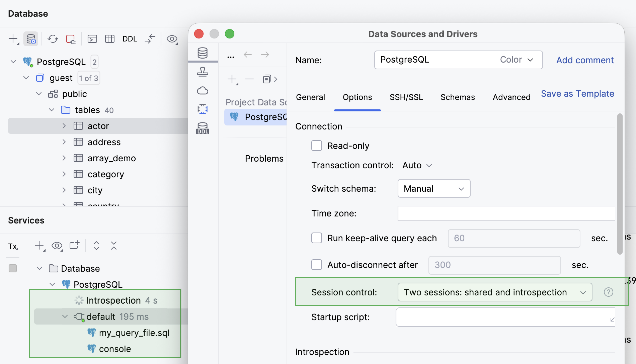This screenshot has width=636, height=364.
Task: Click the auto-disconnect seconds field showing 300
Action: [494, 265]
